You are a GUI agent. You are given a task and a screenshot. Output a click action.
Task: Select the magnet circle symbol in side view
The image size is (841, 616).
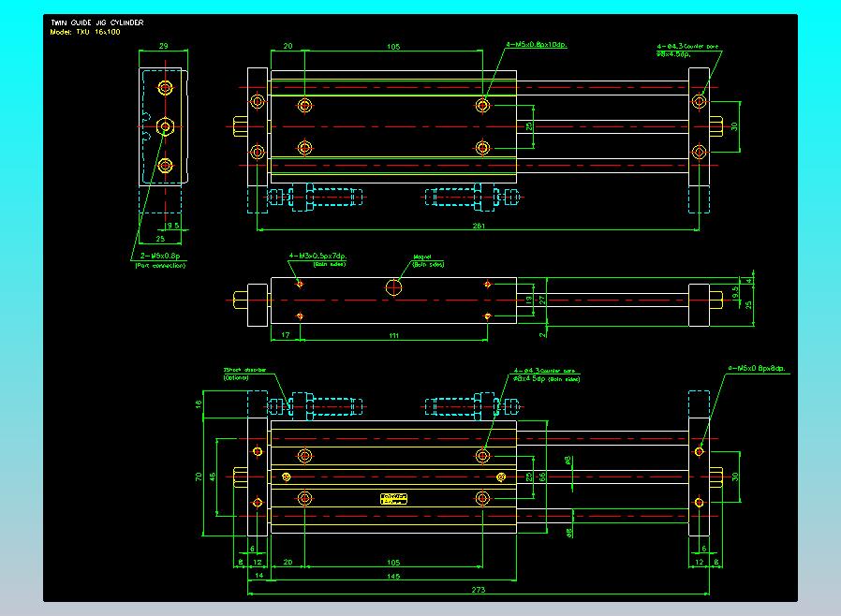point(393,288)
